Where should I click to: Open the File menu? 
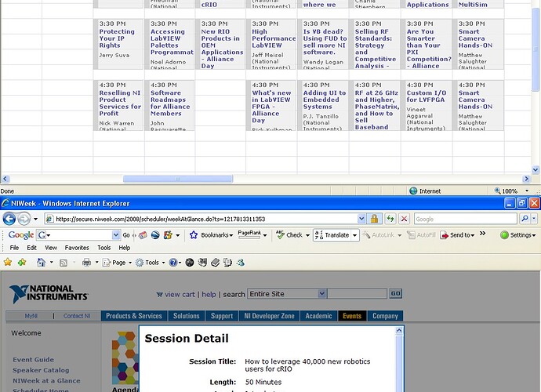pos(14,248)
